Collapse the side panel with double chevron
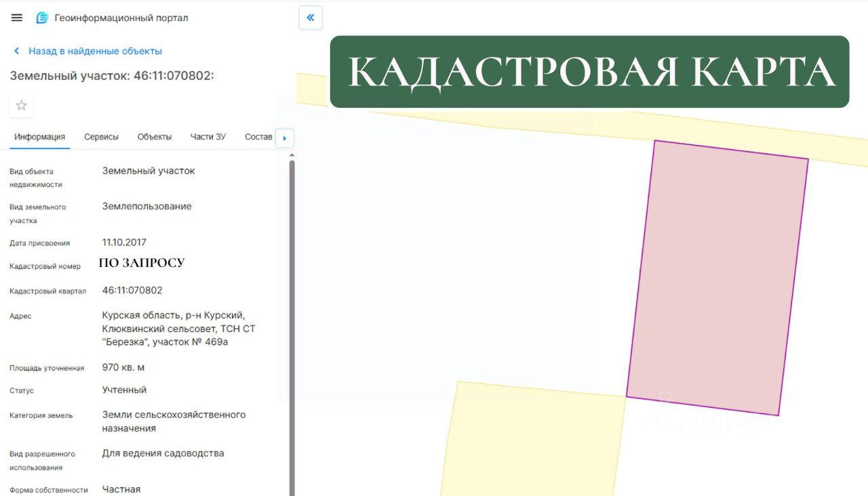The image size is (868, 496). (311, 18)
